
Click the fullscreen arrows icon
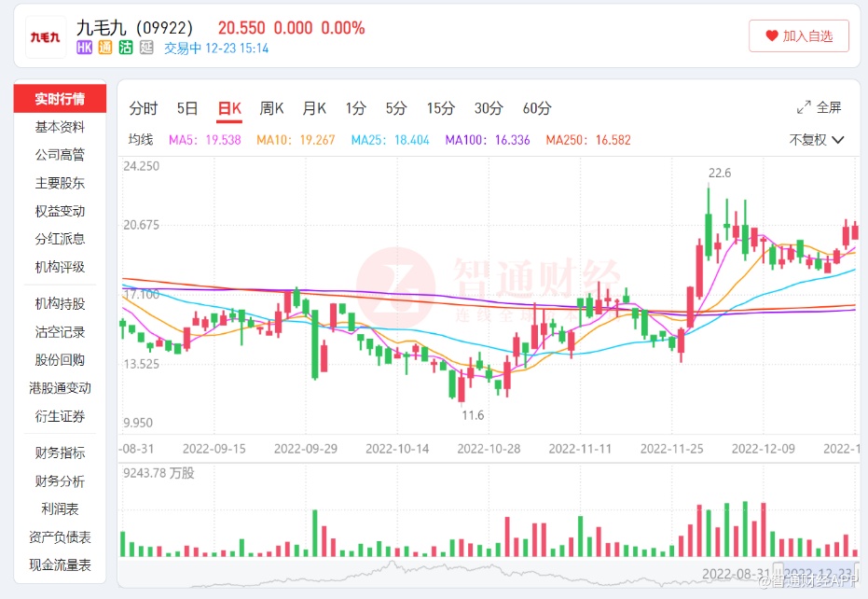pos(804,107)
